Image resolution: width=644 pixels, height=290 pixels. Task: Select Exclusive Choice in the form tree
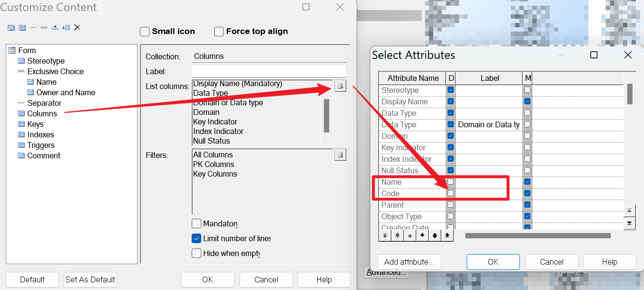pyautogui.click(x=55, y=71)
